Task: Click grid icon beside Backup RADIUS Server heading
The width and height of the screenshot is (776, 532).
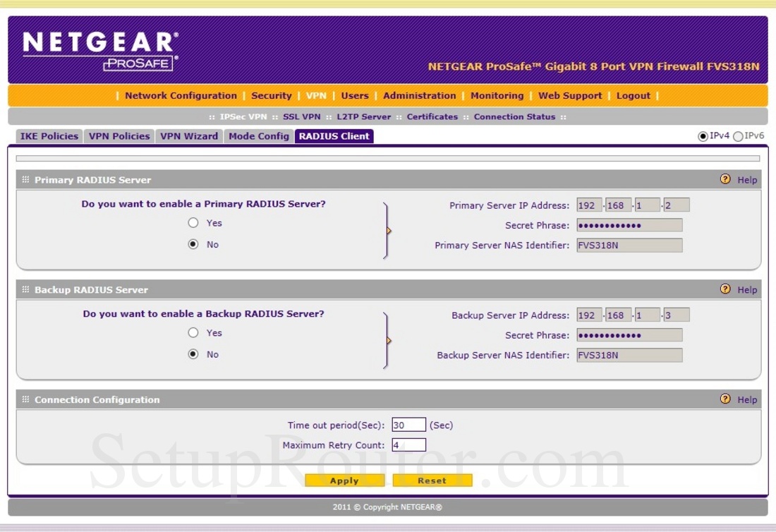Action: point(25,289)
